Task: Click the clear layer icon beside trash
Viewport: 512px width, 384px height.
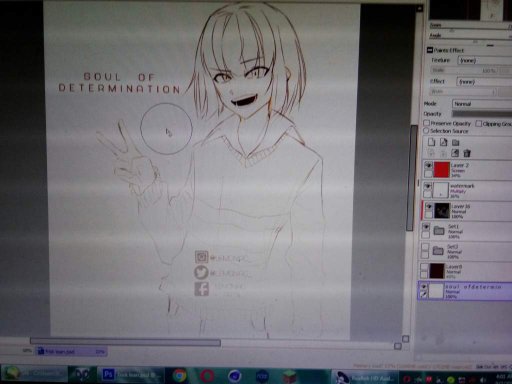Action: pos(455,153)
